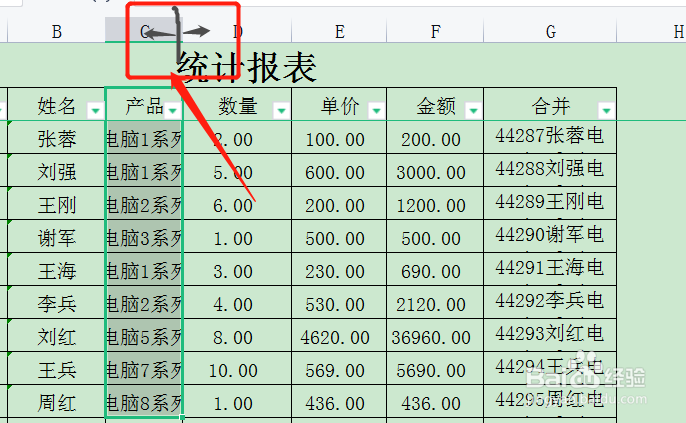The height and width of the screenshot is (423, 686).
Task: Click amount cell 36960.00
Action: tap(435, 336)
